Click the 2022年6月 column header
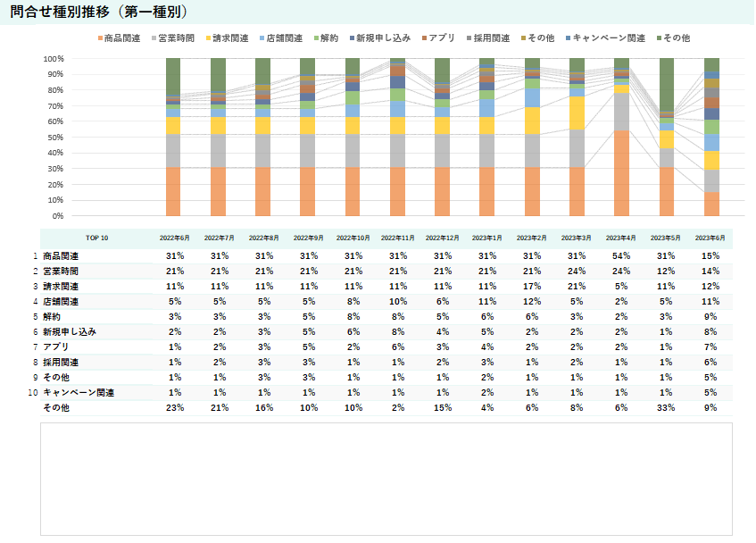Screen dimensions: 756x543 click(174, 238)
